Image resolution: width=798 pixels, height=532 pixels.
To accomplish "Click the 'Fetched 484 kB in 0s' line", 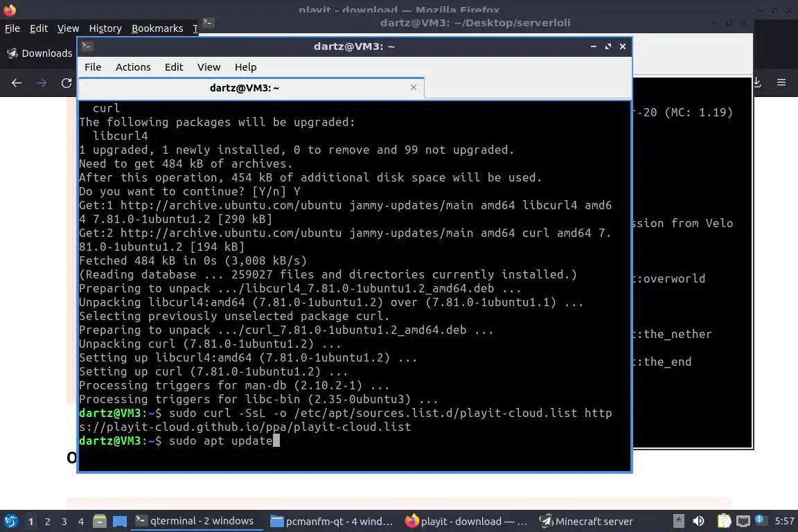I will (193, 260).
